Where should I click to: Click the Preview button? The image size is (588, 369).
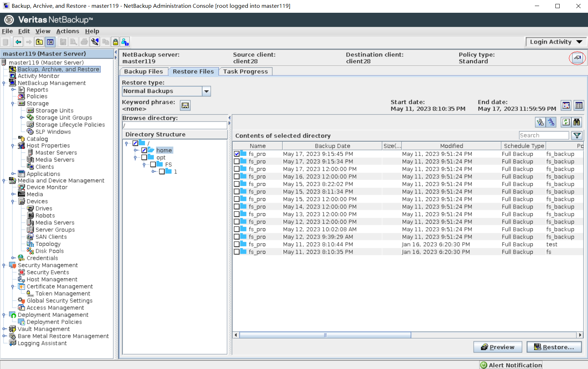click(498, 347)
